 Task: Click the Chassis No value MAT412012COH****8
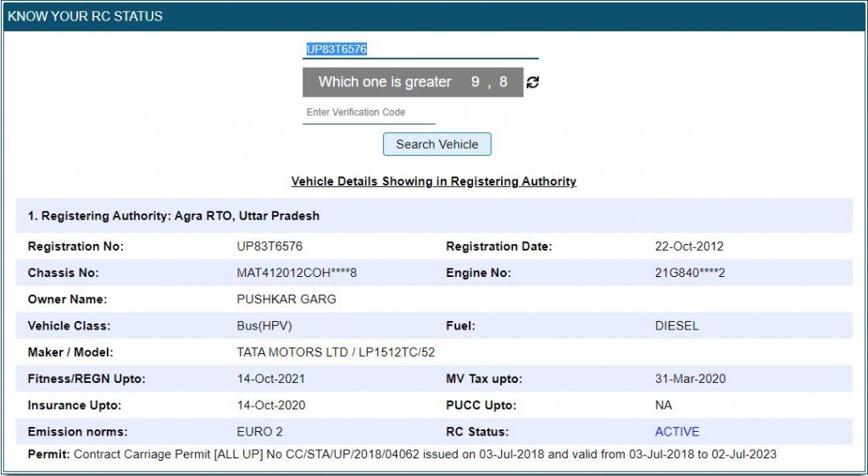point(297,273)
